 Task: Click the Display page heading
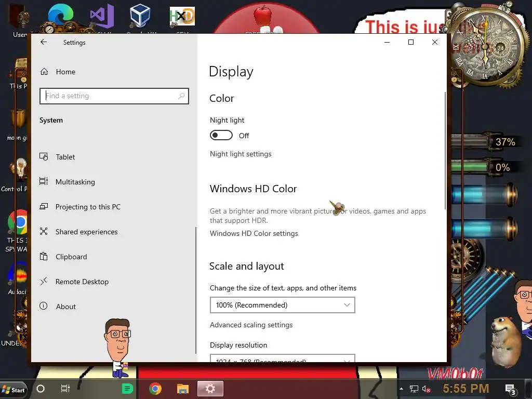pyautogui.click(x=231, y=72)
